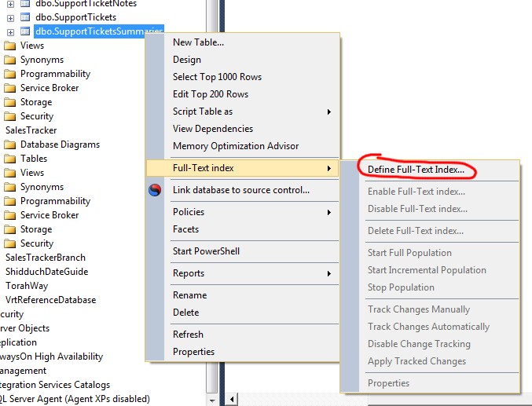This screenshot has height=406, width=532.
Task: Click Refresh in the context menu
Action: tap(188, 335)
